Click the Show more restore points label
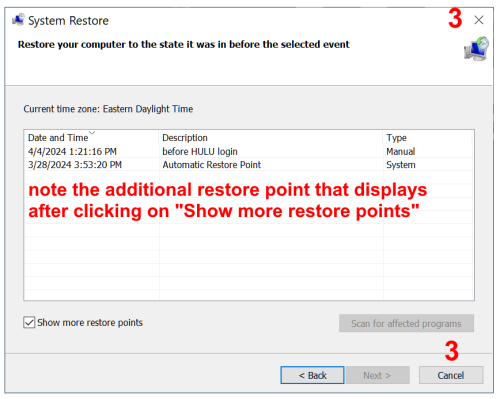The height and width of the screenshot is (399, 500). click(x=90, y=322)
